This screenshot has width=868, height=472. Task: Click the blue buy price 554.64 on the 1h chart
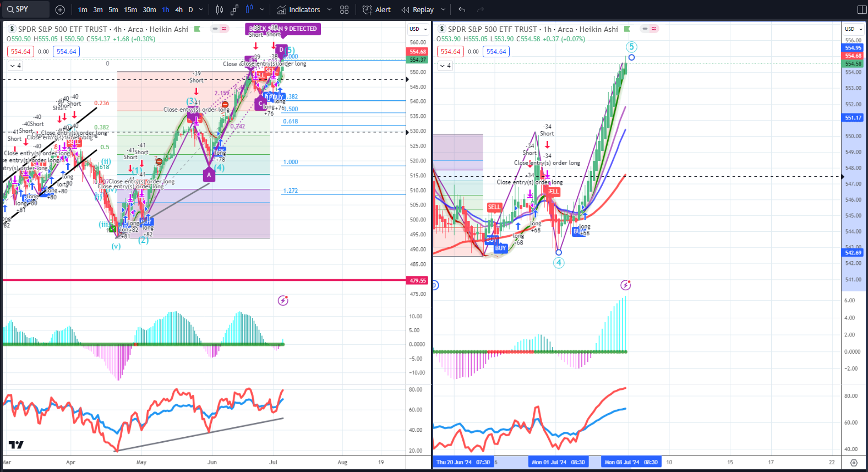496,52
